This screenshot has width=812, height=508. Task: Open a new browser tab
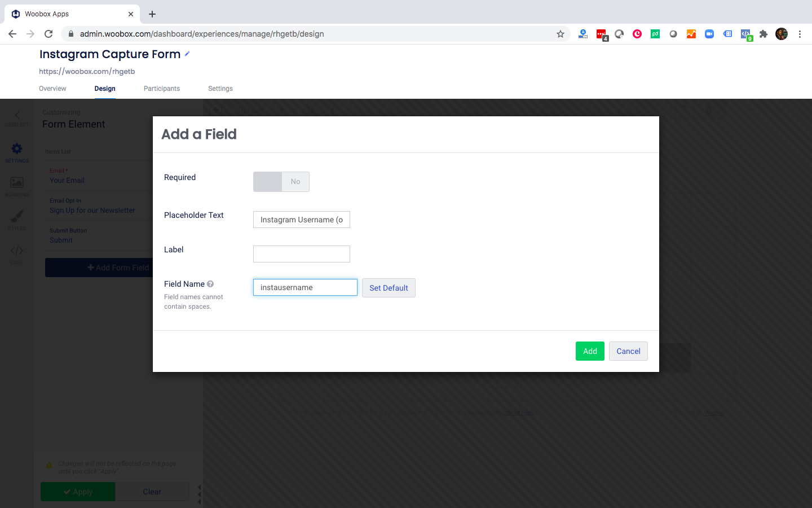(152, 14)
